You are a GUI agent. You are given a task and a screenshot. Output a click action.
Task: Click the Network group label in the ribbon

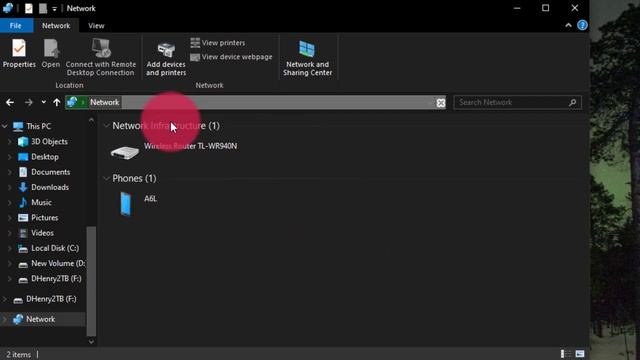pyautogui.click(x=209, y=85)
